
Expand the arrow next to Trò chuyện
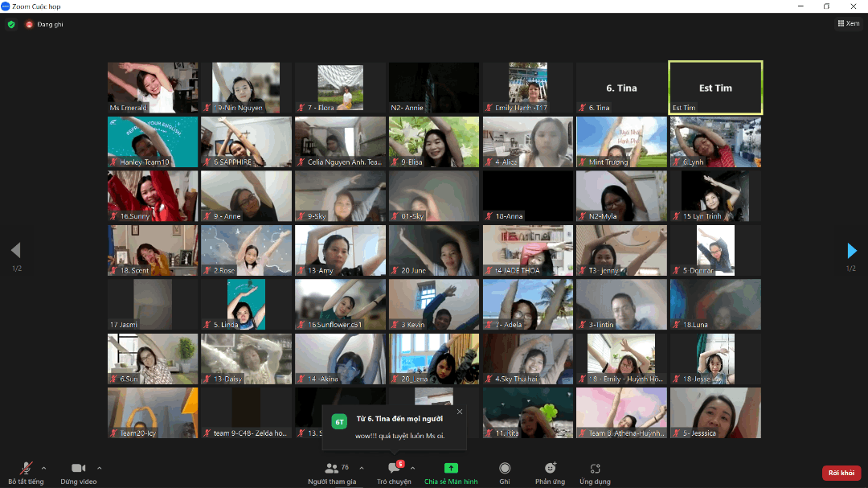(413, 468)
